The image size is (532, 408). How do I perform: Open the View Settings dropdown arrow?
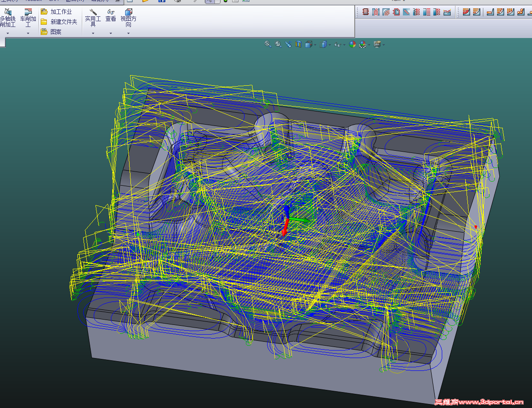click(383, 45)
